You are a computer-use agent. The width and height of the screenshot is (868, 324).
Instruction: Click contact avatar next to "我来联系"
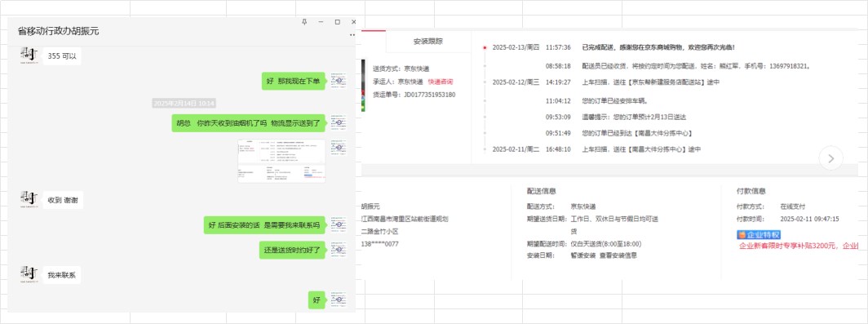29,275
